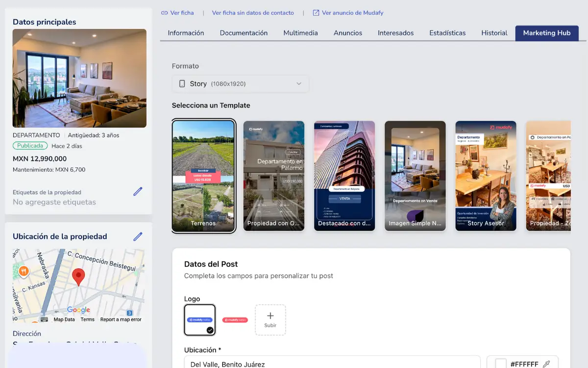Select the blue Mudafy logo option
Viewport: 588px width, 368px height.
[x=200, y=320]
